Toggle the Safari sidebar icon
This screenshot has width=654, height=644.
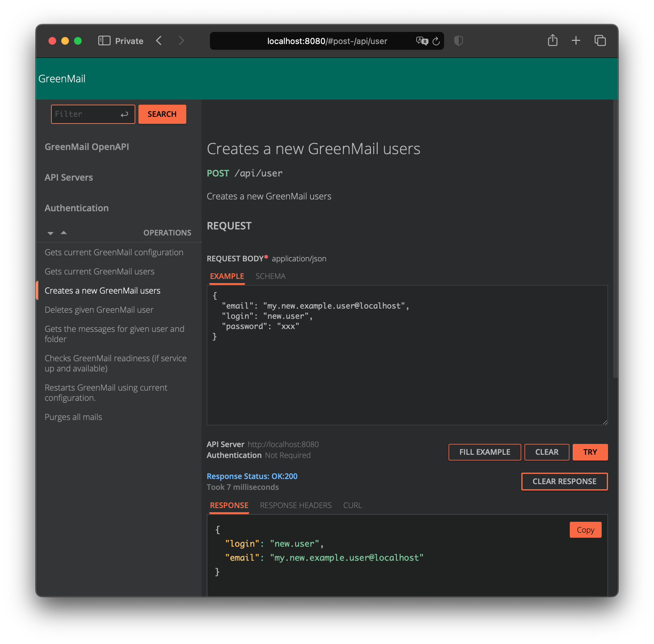[104, 41]
